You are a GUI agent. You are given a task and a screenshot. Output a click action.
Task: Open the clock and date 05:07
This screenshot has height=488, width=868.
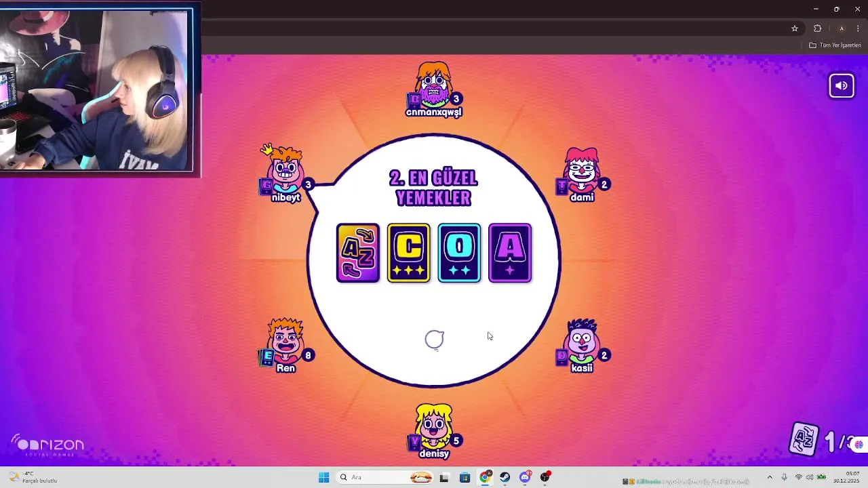847,477
